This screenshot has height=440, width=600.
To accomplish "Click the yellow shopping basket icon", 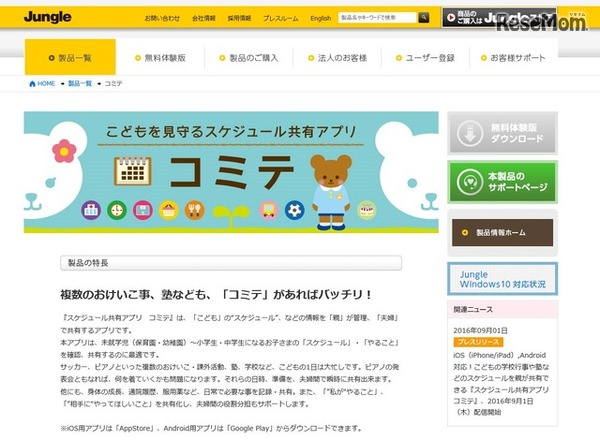I will [x=169, y=210].
